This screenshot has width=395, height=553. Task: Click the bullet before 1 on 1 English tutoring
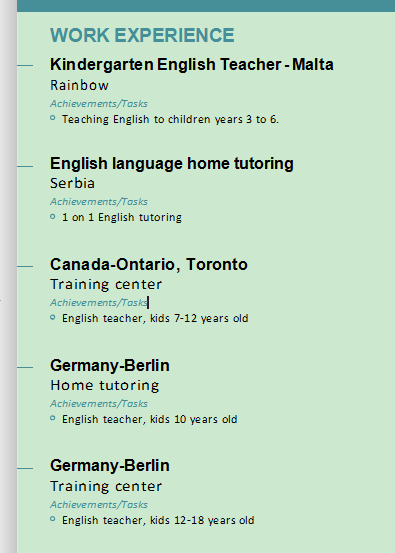coord(53,216)
